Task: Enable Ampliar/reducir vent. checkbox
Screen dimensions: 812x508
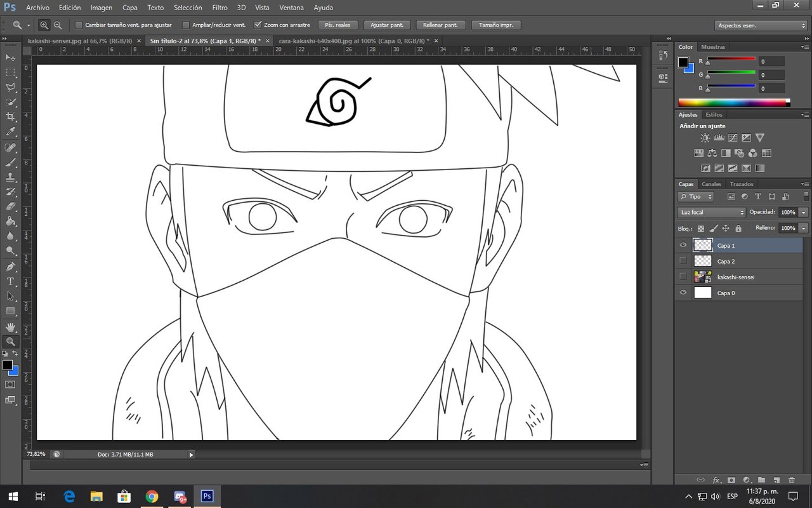Action: click(186, 25)
